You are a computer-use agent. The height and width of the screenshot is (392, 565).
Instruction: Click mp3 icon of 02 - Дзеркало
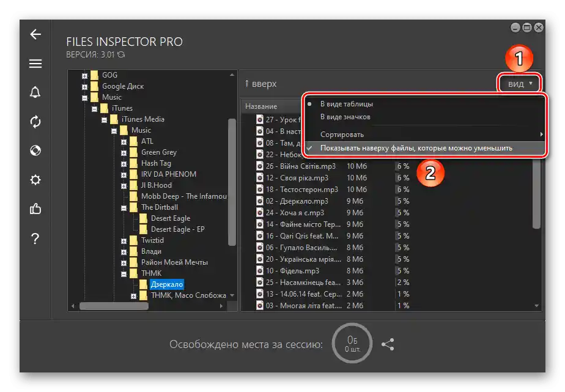coord(260,201)
